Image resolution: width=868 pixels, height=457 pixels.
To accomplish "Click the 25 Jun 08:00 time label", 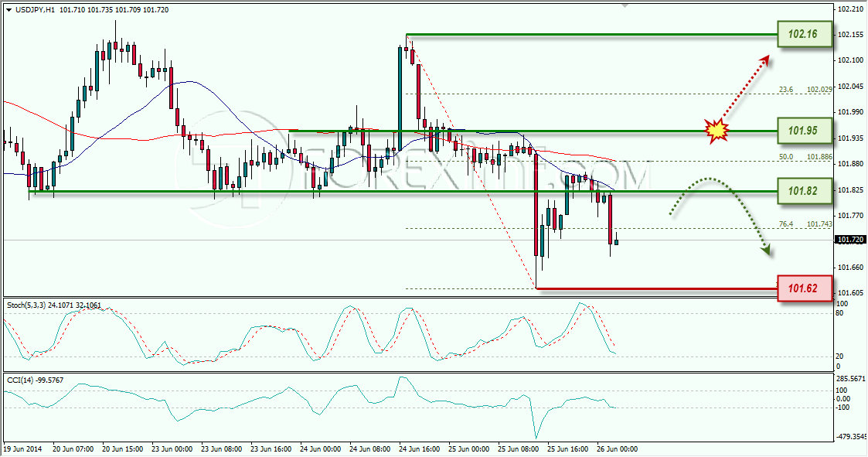I will 519,448.
